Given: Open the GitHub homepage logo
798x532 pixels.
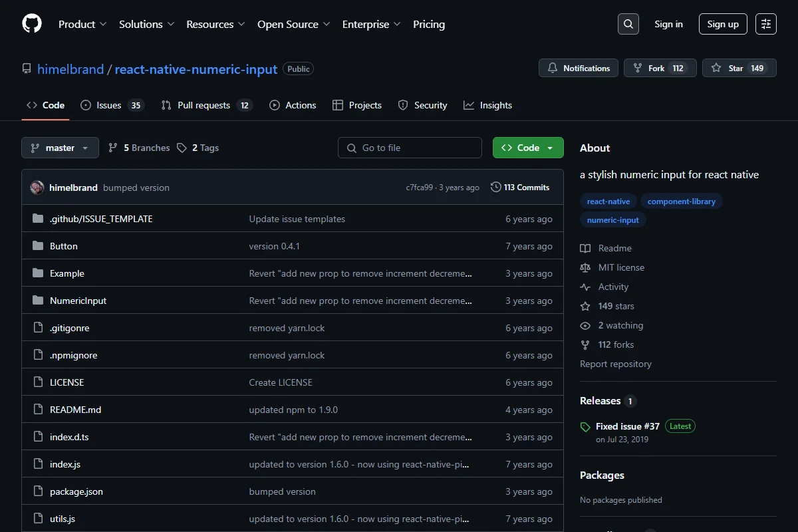Looking at the screenshot, I should [32, 24].
